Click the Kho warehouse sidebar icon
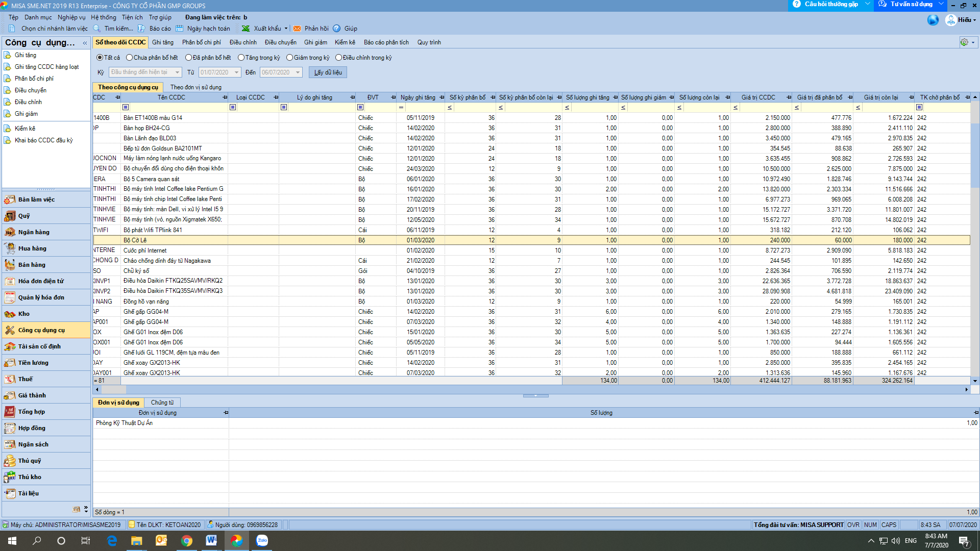Viewport: 980px width, 551px height. [x=10, y=314]
